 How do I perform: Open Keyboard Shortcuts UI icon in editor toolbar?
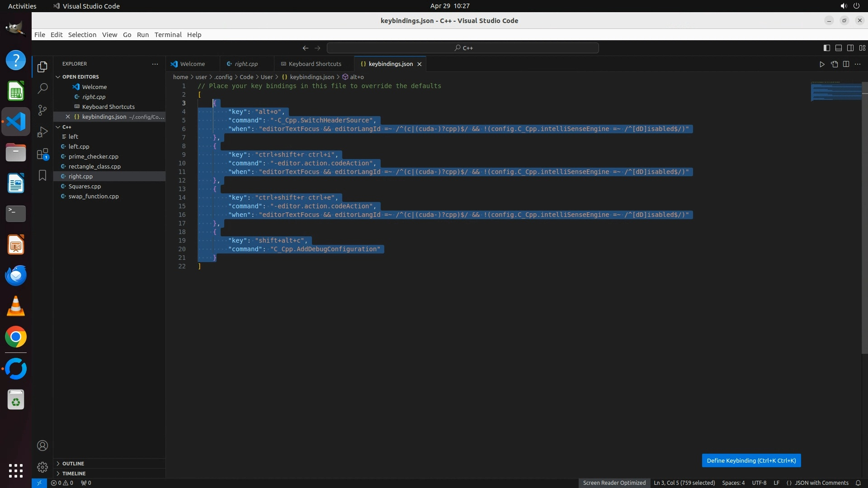[x=834, y=64]
